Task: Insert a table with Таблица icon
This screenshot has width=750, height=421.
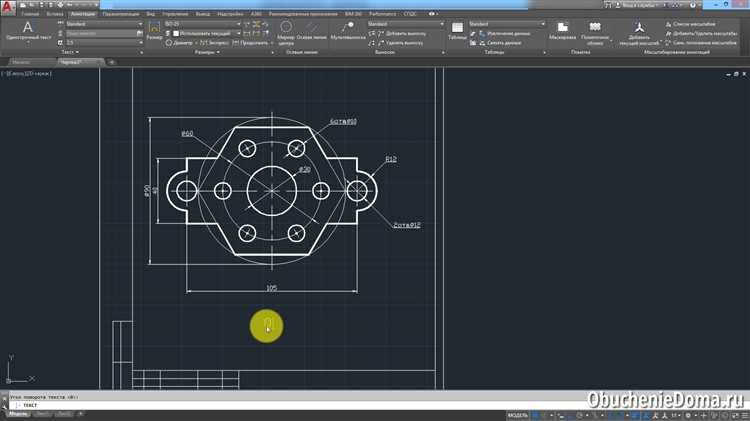Action: pyautogui.click(x=457, y=30)
